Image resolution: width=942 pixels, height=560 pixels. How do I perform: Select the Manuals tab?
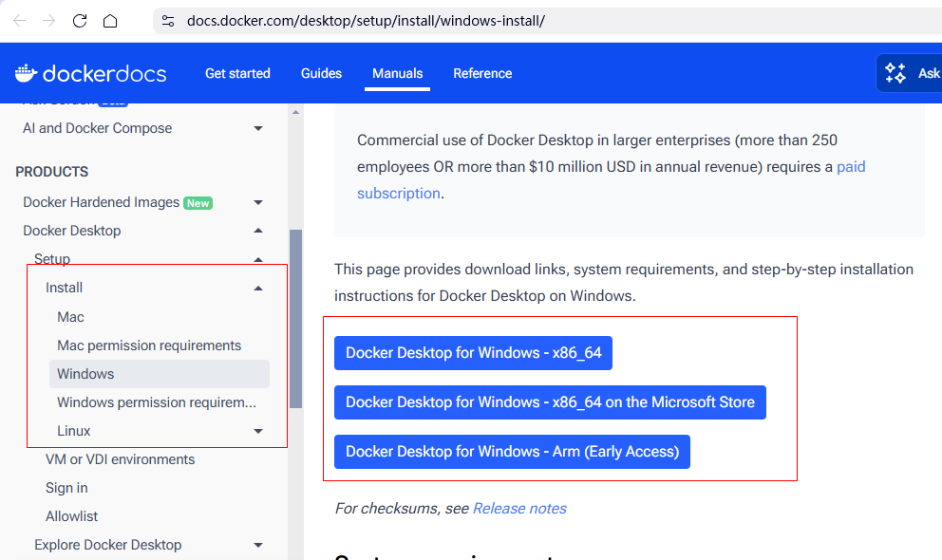pyautogui.click(x=397, y=73)
